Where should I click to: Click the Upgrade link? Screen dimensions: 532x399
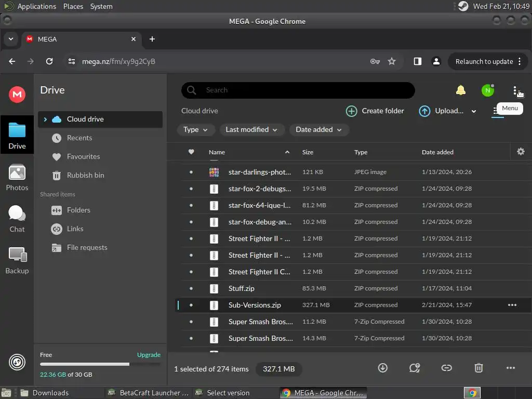click(149, 354)
